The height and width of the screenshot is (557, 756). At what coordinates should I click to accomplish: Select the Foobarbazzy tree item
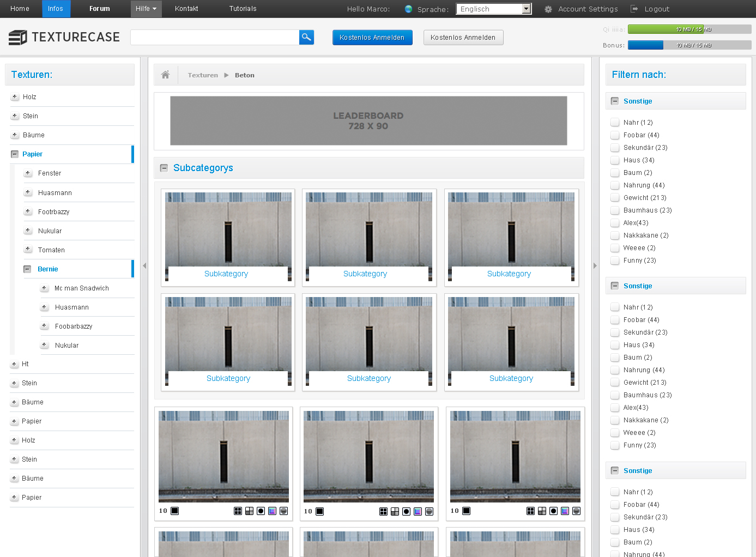pos(74,326)
